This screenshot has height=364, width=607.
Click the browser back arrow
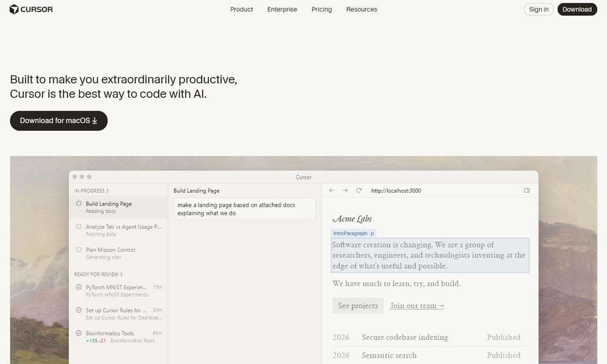click(x=331, y=190)
